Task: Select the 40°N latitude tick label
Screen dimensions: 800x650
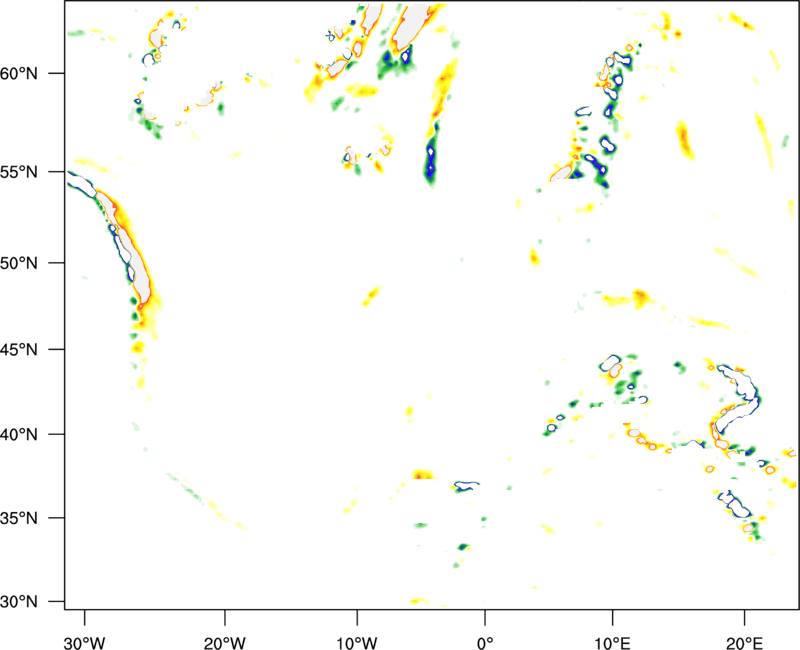Action: [35, 435]
